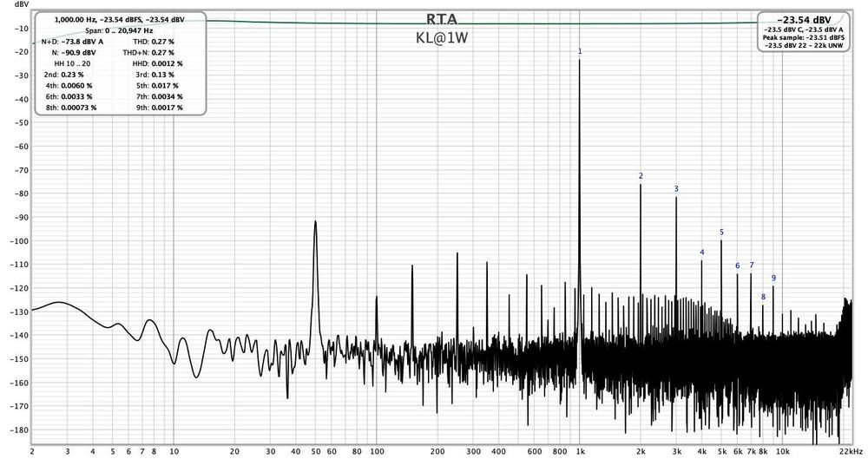Click the 5k label on the frequency axis

pyautogui.click(x=721, y=451)
